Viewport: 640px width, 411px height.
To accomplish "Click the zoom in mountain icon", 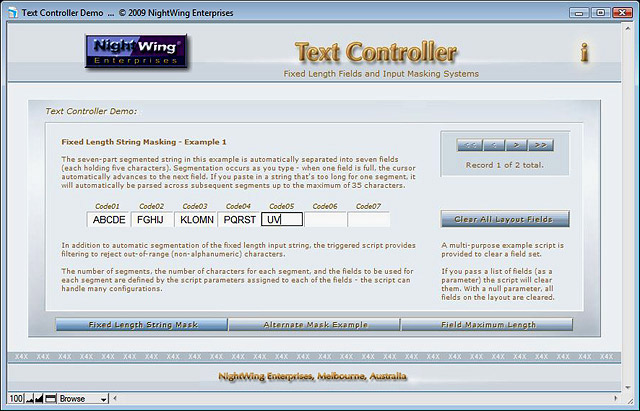I will coord(39,399).
